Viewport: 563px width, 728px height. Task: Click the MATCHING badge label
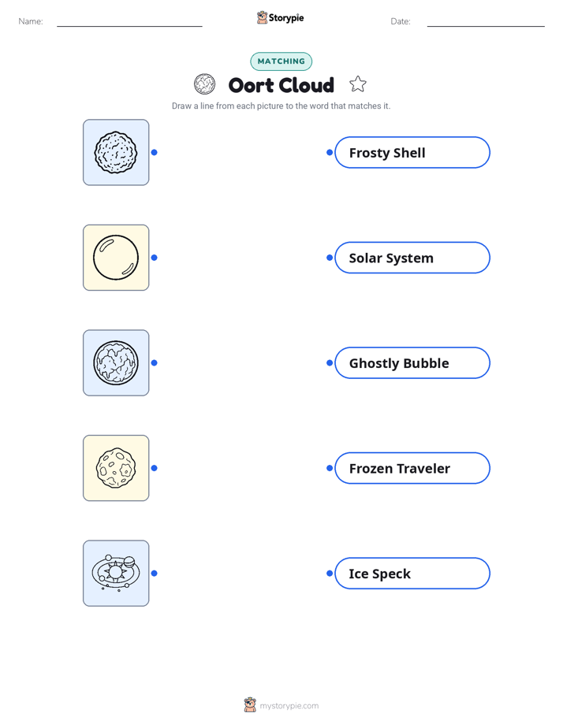click(281, 61)
